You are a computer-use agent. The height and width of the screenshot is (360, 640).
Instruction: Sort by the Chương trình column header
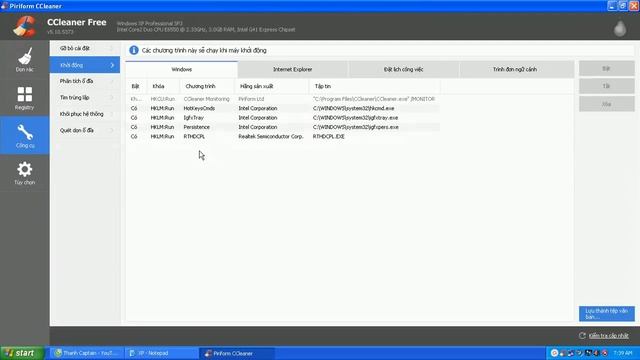click(x=207, y=86)
